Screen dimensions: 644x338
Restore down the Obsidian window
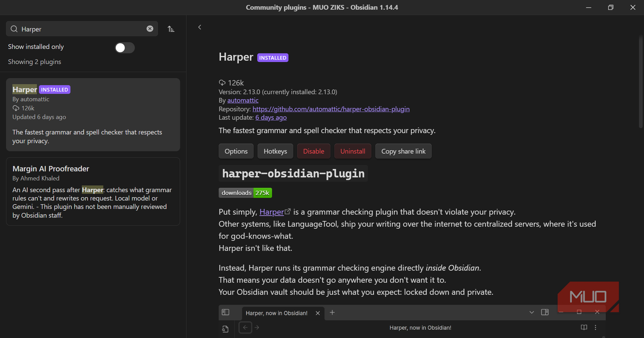(611, 7)
